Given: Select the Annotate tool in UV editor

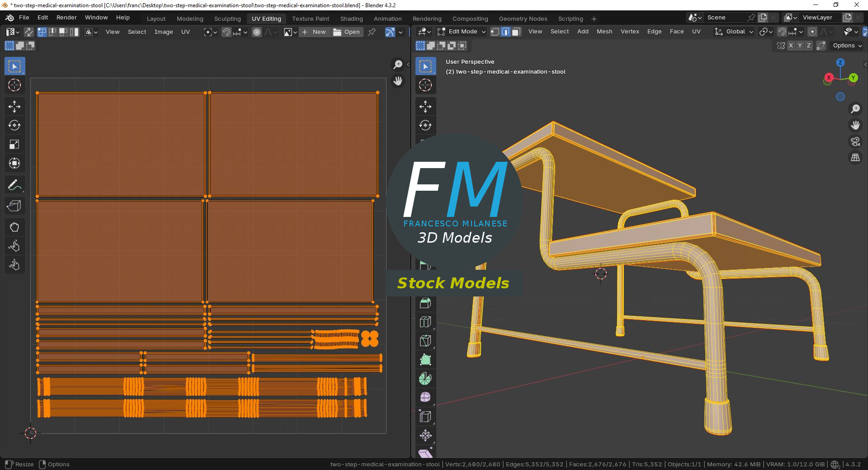Looking at the screenshot, I should (x=14, y=185).
